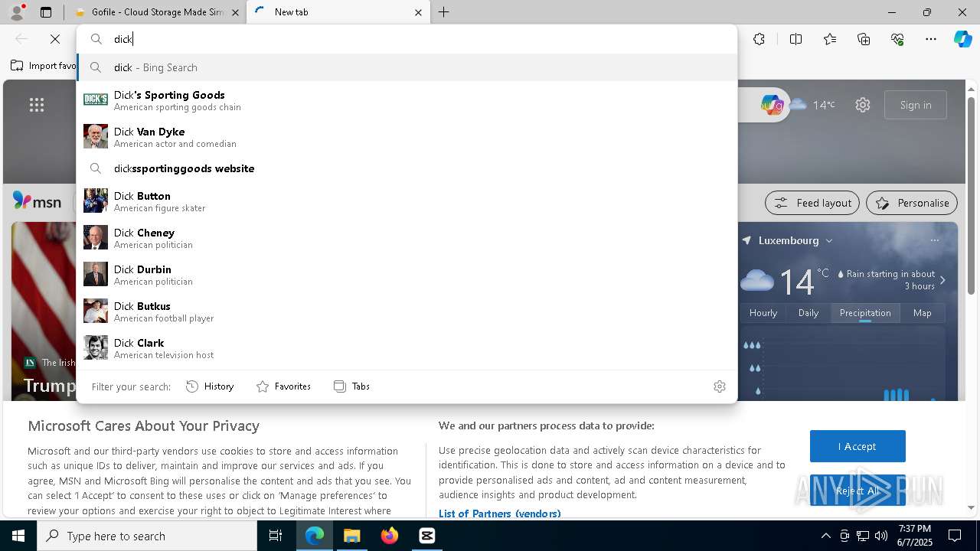Open address bar suggestion settings gear
This screenshot has width=980, height=551.
coord(720,386)
